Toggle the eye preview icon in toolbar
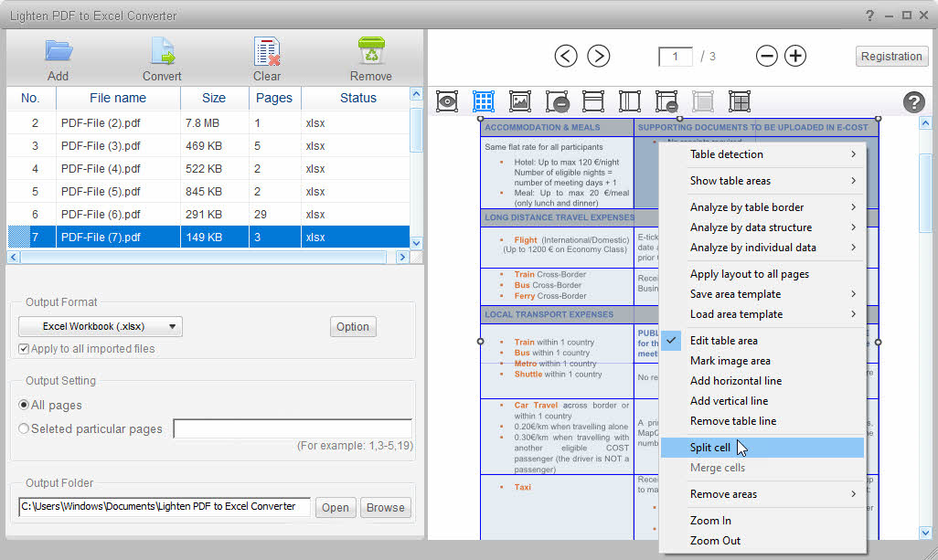Screen dimensions: 938x560 447,101
